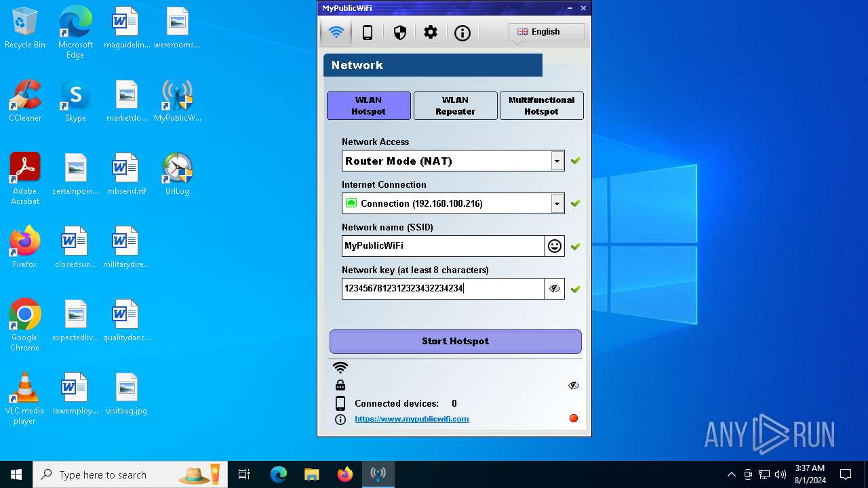The height and width of the screenshot is (488, 868).
Task: Select the Google Chrome desktop shortcut
Action: coord(25,325)
